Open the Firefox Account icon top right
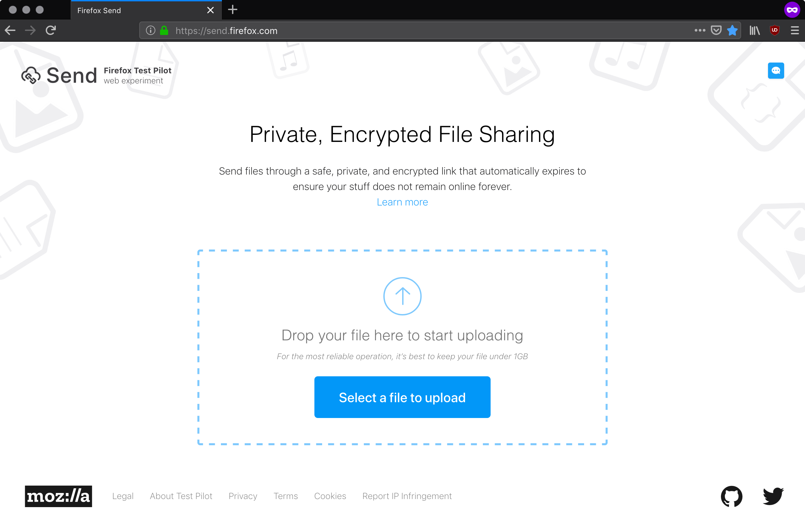 click(792, 10)
